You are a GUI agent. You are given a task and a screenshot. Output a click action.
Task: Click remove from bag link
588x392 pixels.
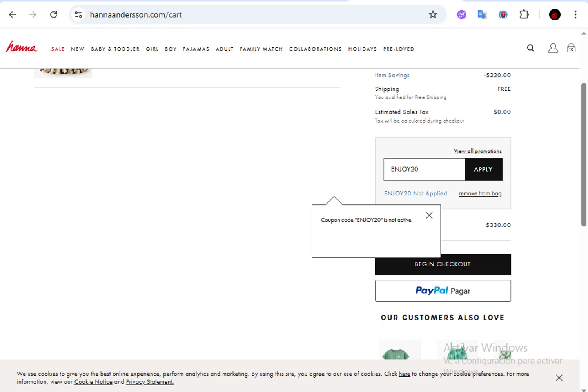pyautogui.click(x=480, y=193)
